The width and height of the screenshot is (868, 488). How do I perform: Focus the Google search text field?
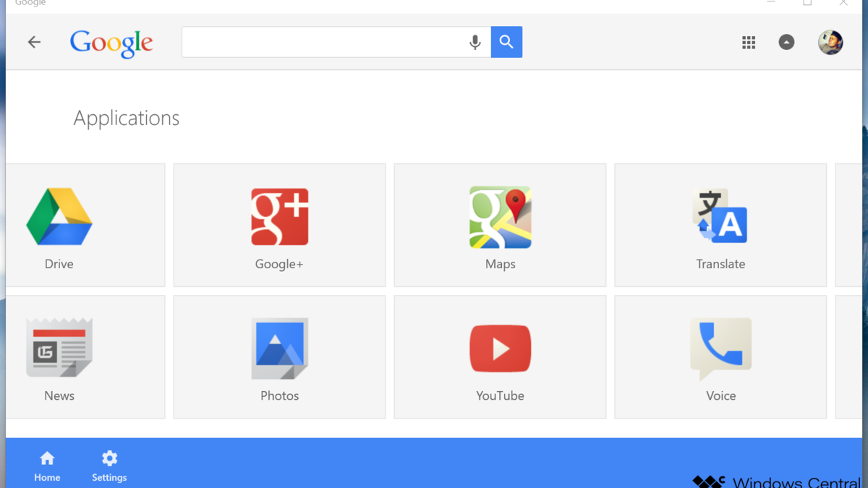tap(322, 43)
